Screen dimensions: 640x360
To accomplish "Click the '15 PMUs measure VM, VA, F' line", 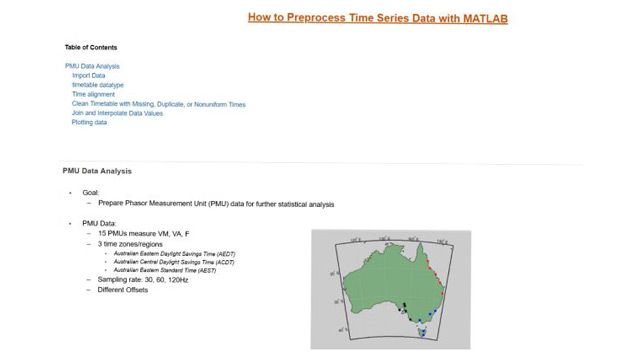I will point(143,233).
